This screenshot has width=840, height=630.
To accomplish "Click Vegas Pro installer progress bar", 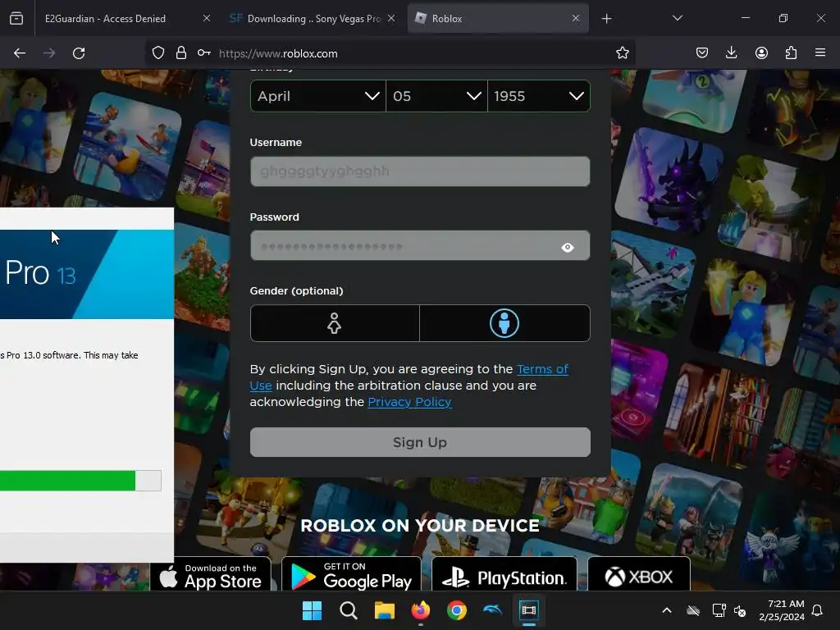I will tap(80, 481).
